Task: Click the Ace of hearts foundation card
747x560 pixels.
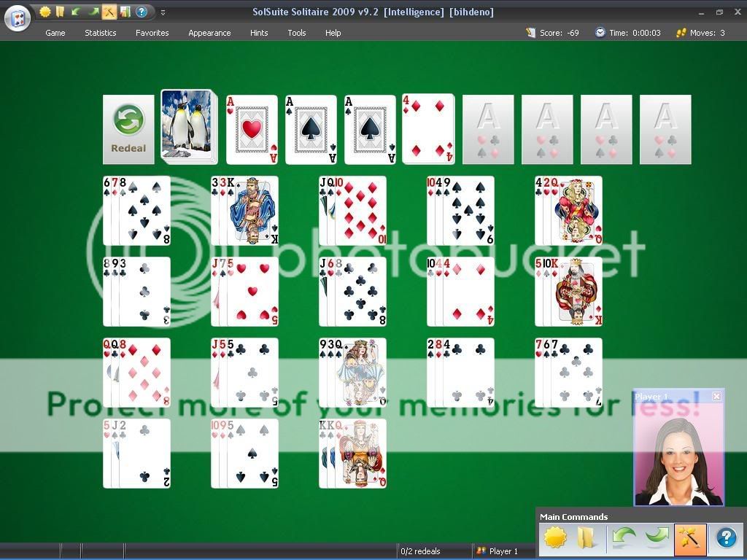Action: [252, 130]
